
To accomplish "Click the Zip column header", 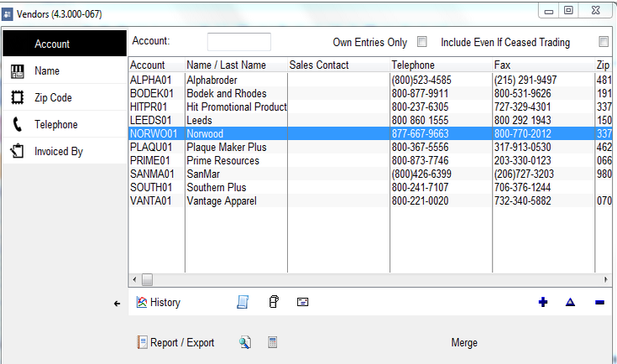I will [x=604, y=65].
